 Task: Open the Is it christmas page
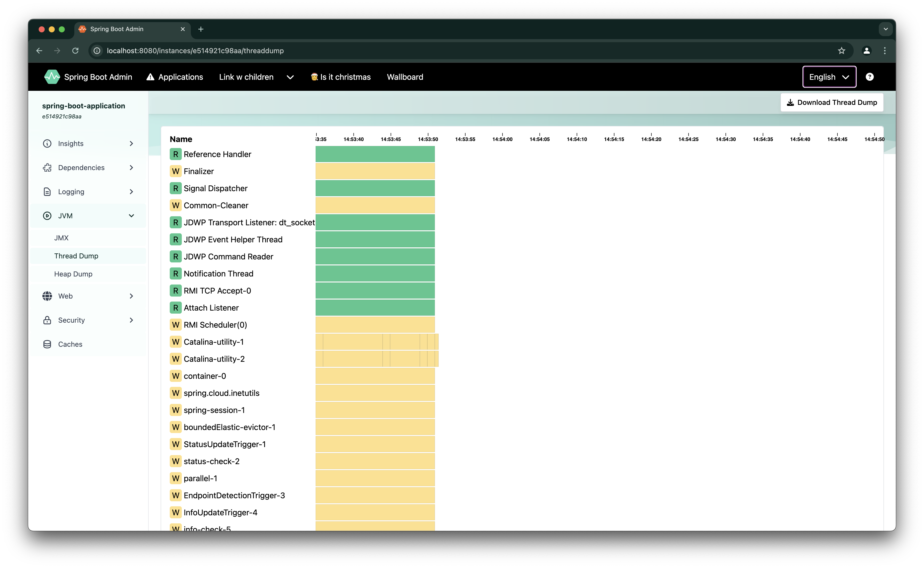340,77
